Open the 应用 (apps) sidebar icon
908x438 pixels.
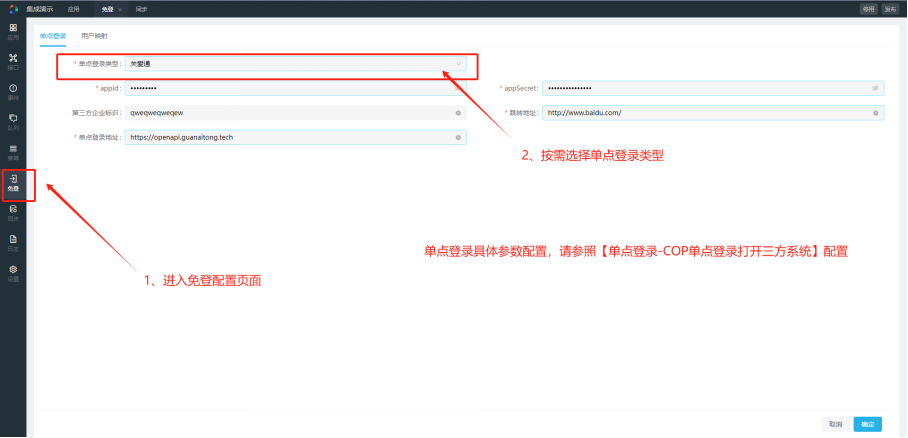(x=13, y=31)
